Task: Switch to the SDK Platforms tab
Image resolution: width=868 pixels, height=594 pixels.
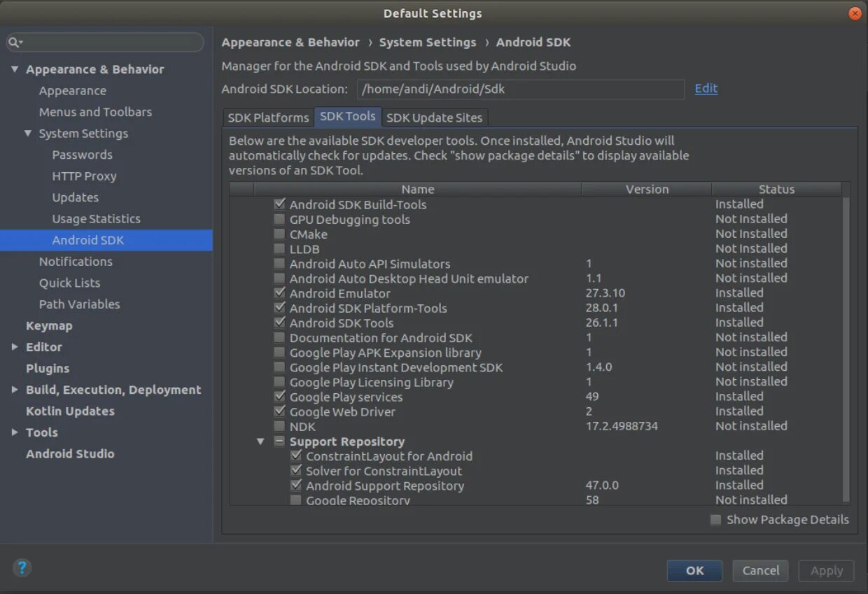Action: tap(268, 118)
